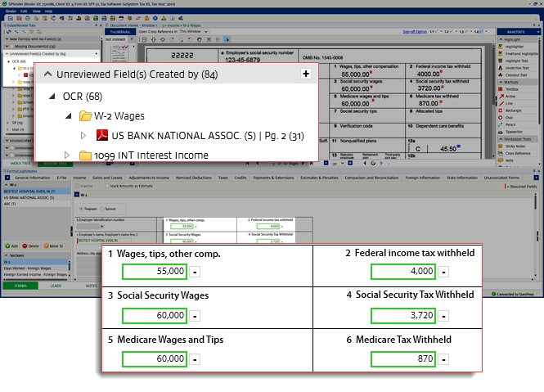This screenshot has width=544, height=392.
Task: Select the Highlighter annotation tool
Action: point(515,47)
